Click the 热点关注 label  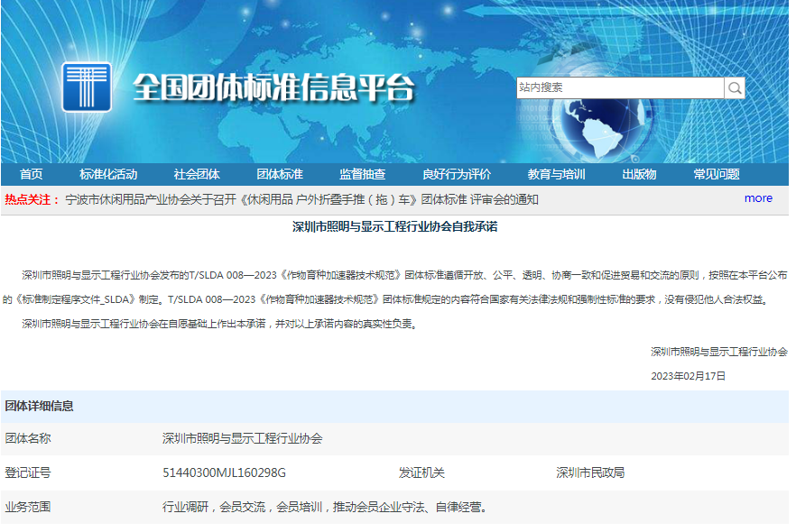coord(32,200)
